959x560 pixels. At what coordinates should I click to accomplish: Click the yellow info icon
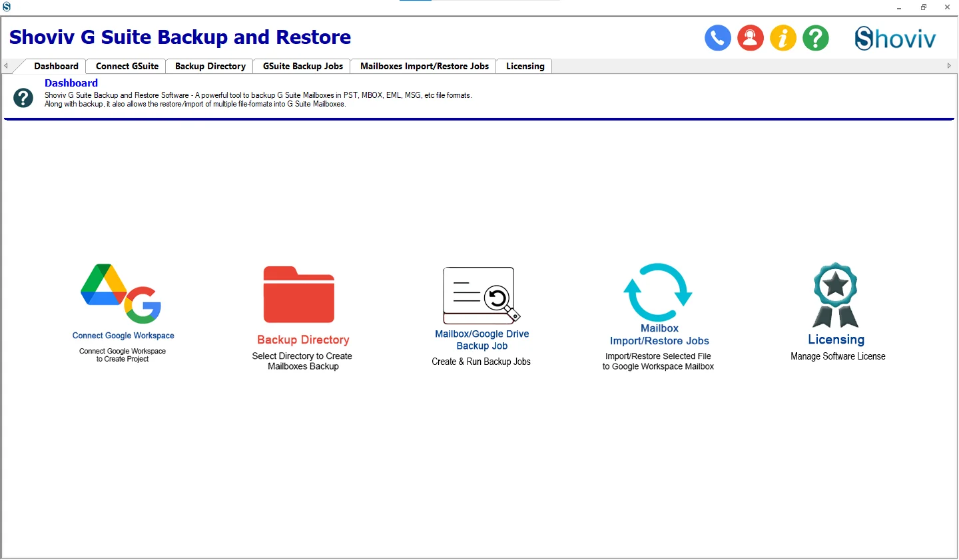click(x=783, y=38)
